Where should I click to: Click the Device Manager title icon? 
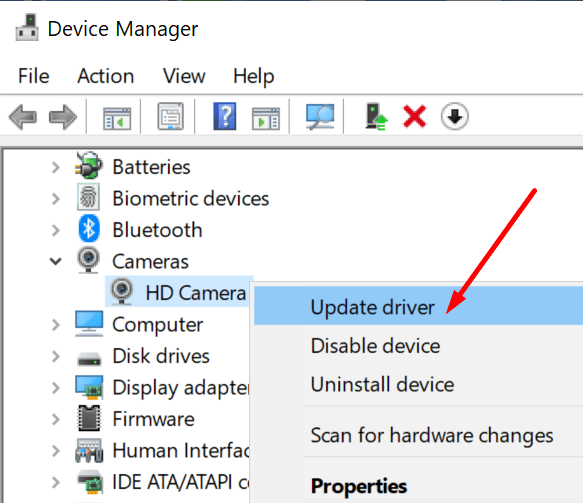(27, 28)
